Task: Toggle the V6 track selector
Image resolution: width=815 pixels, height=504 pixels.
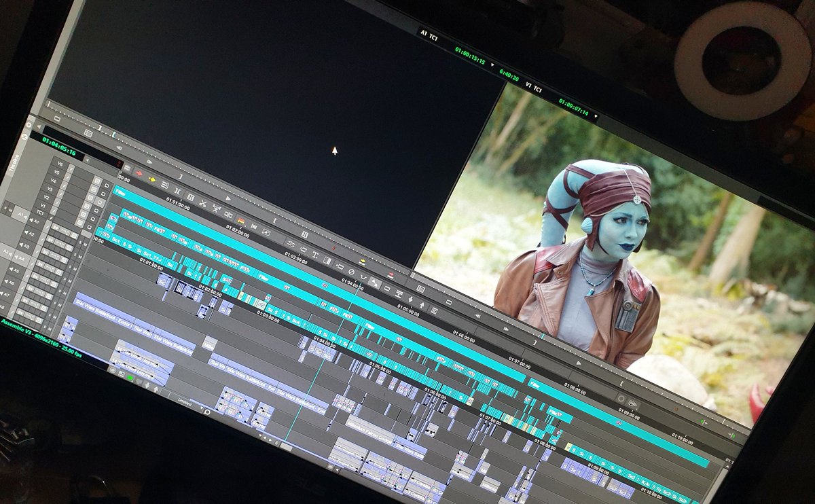Action: click(x=60, y=164)
